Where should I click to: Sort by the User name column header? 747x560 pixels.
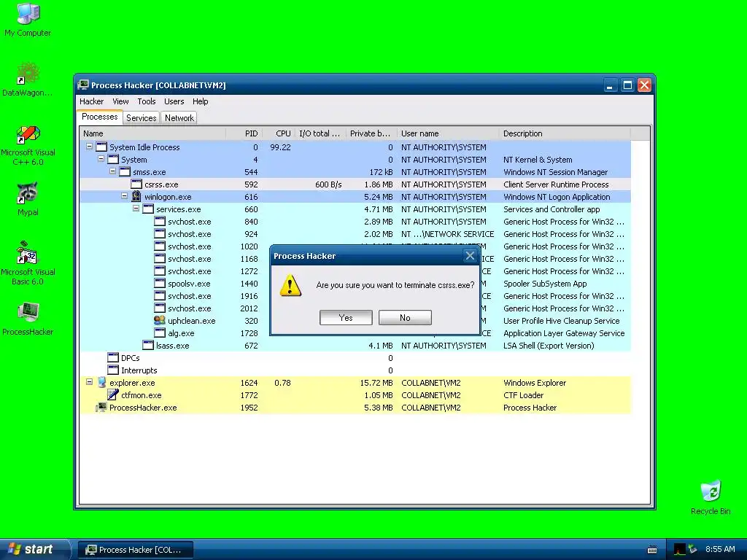pos(448,133)
